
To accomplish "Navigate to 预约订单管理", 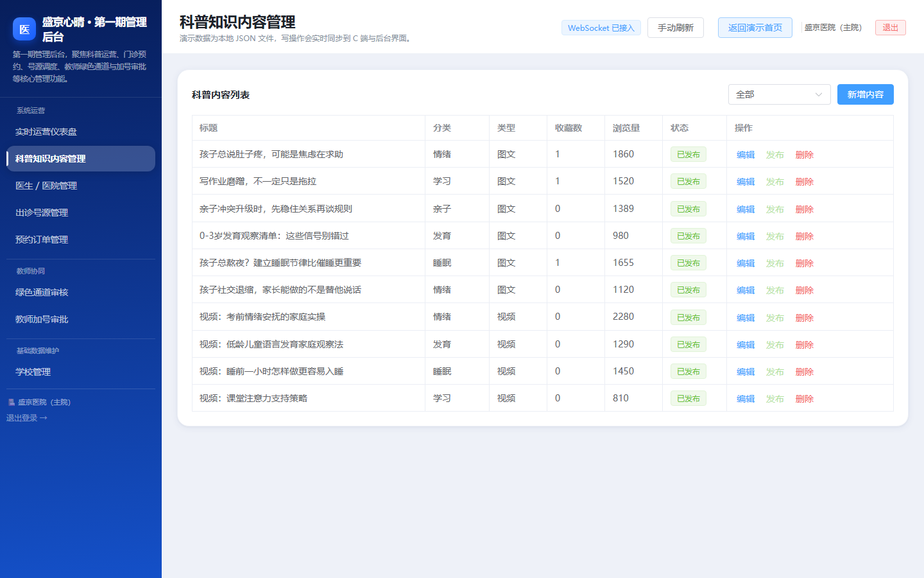I will click(x=81, y=240).
